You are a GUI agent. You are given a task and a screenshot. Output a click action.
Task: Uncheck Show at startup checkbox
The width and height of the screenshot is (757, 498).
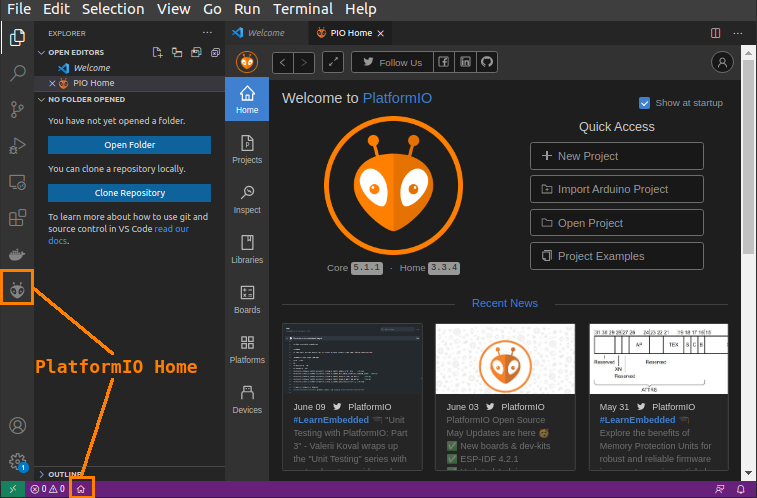[644, 103]
